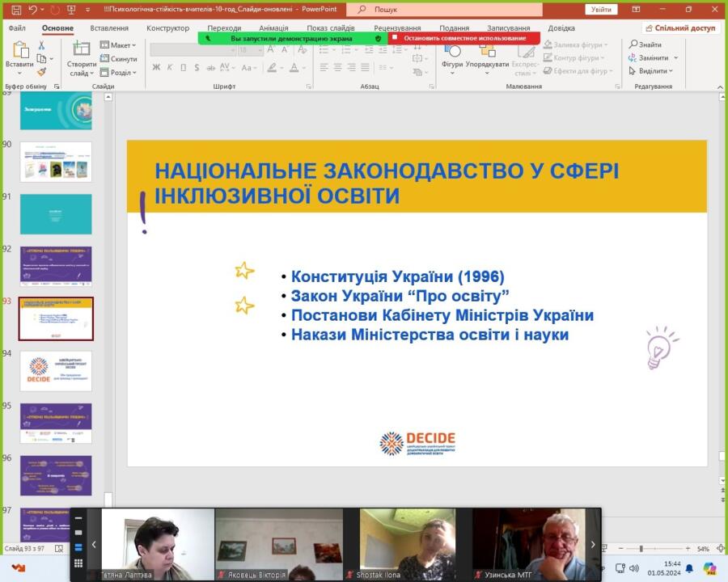Select the highlighted strip view in Zoom panel
This screenshot has width=728, height=582.
(x=78, y=548)
